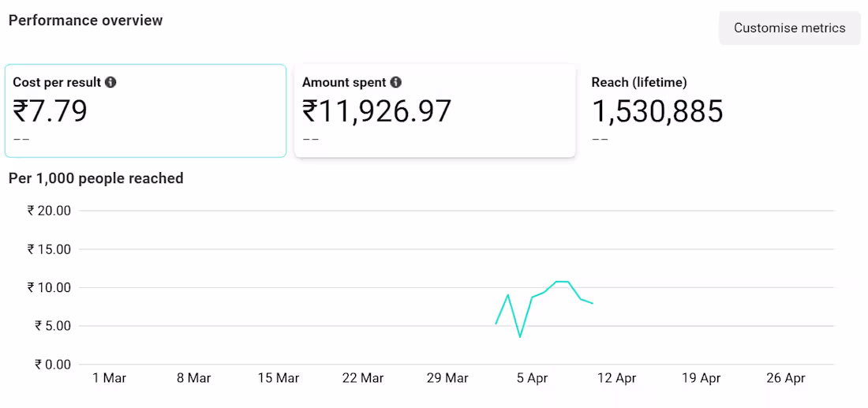Click the 19 Apr date label
868x408 pixels.
tap(701, 379)
